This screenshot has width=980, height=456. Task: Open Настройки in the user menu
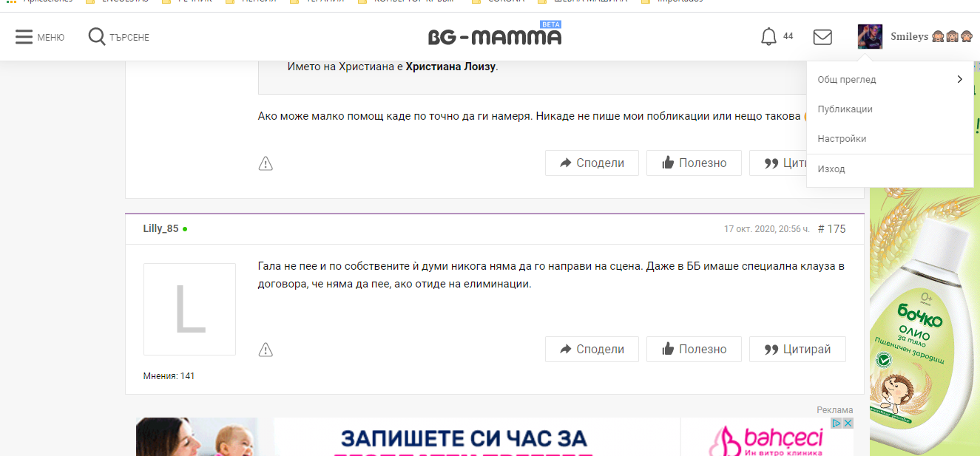pyautogui.click(x=842, y=139)
